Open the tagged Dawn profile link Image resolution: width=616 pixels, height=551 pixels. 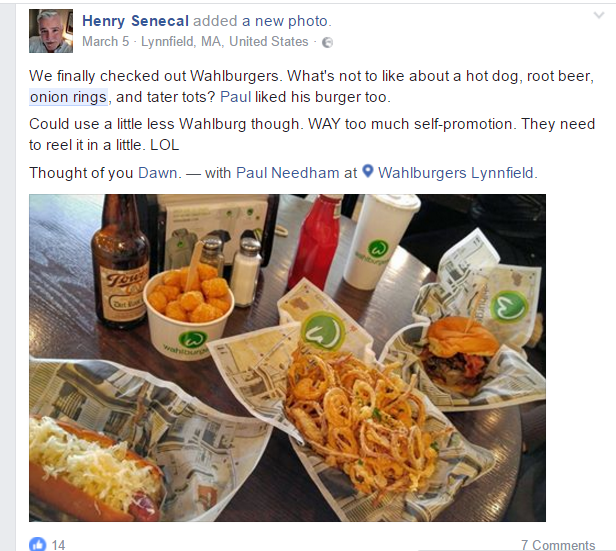(158, 173)
